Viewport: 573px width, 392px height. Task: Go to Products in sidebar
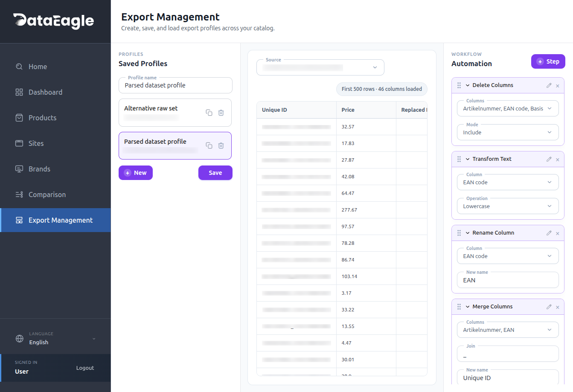(42, 118)
